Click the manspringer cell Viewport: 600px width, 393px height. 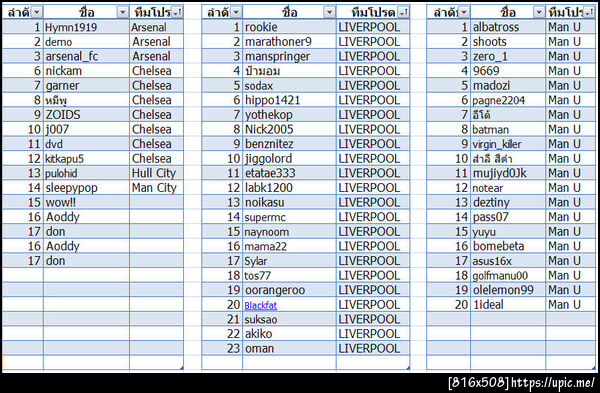click(x=289, y=56)
